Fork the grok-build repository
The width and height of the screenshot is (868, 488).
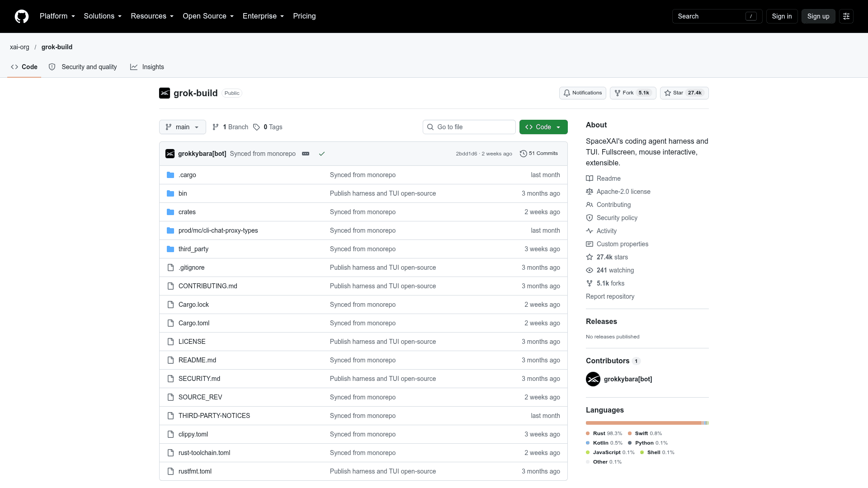point(633,93)
